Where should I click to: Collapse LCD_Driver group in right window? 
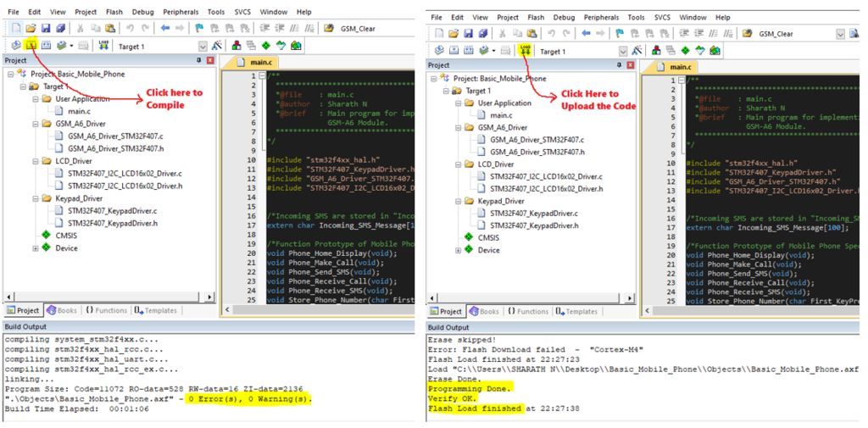click(x=458, y=164)
